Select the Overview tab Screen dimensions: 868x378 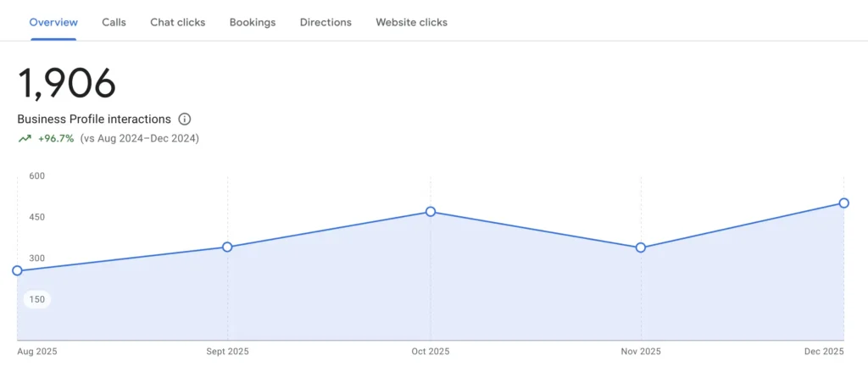tap(53, 22)
